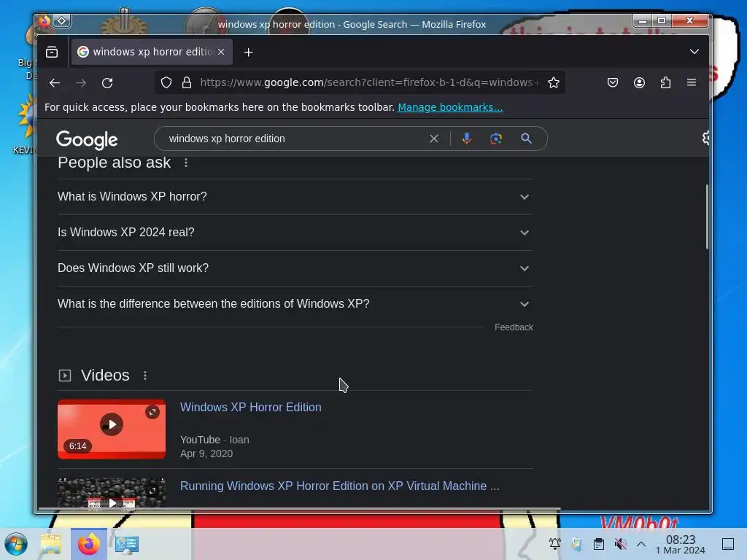Click show desktop button in taskbar
This screenshot has height=560, width=747.
[x=728, y=544]
